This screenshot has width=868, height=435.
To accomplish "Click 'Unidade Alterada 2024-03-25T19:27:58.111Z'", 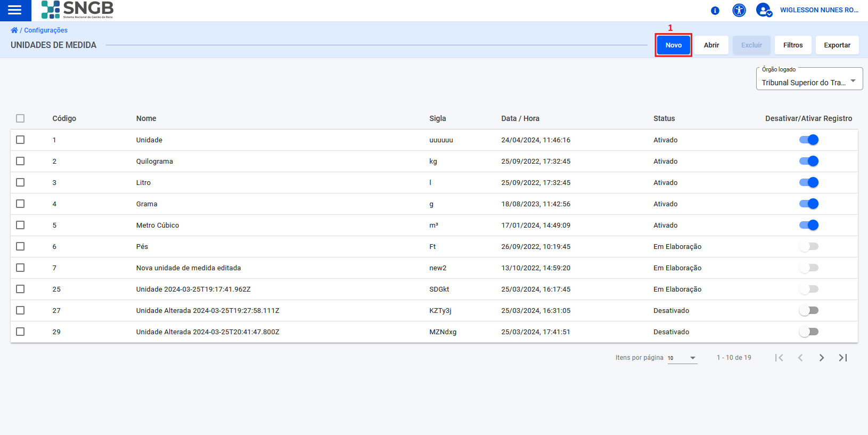I will [x=208, y=311].
